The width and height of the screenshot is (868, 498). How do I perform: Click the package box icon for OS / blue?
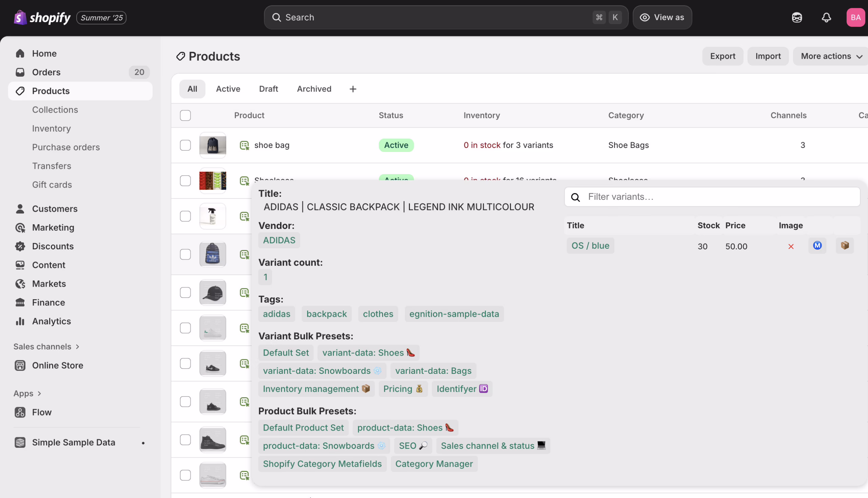(845, 246)
